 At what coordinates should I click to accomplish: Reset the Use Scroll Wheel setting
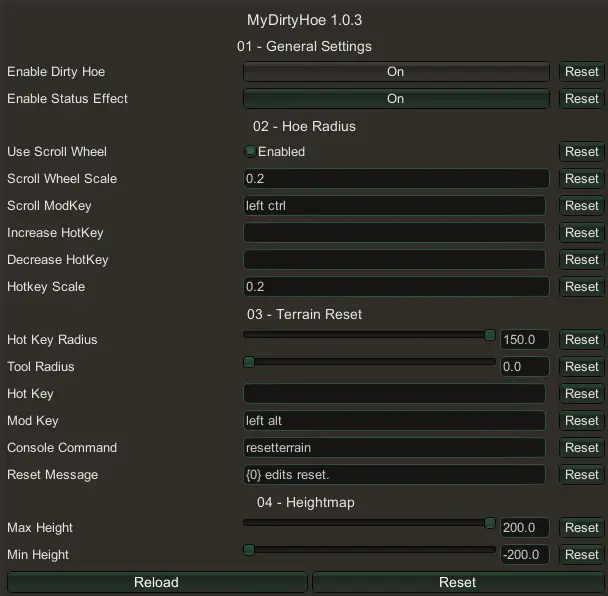581,152
